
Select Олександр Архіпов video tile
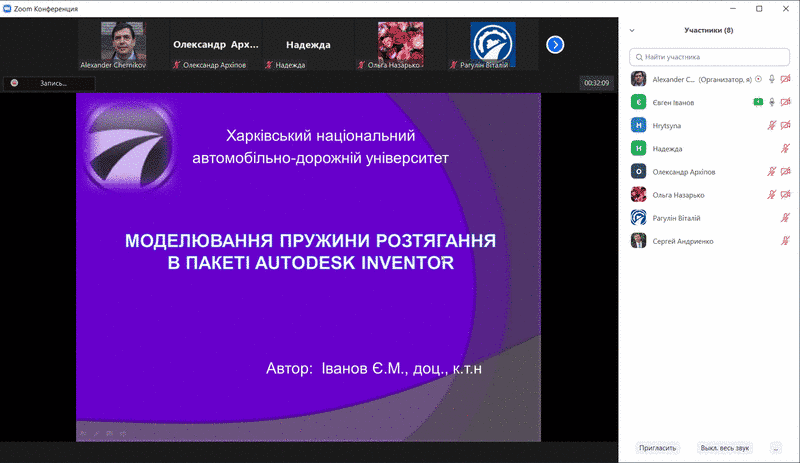pos(216,45)
